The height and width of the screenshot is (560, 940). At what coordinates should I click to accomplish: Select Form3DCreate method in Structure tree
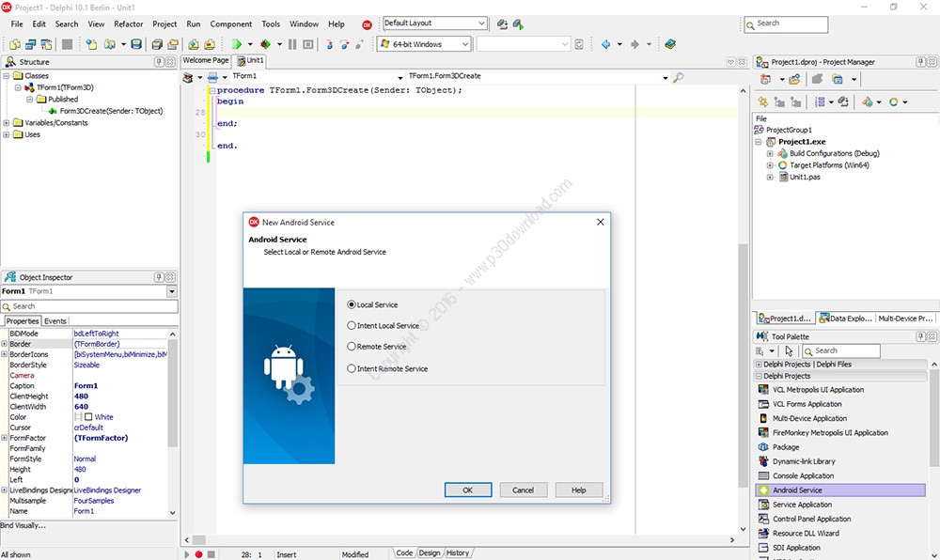pos(111,111)
